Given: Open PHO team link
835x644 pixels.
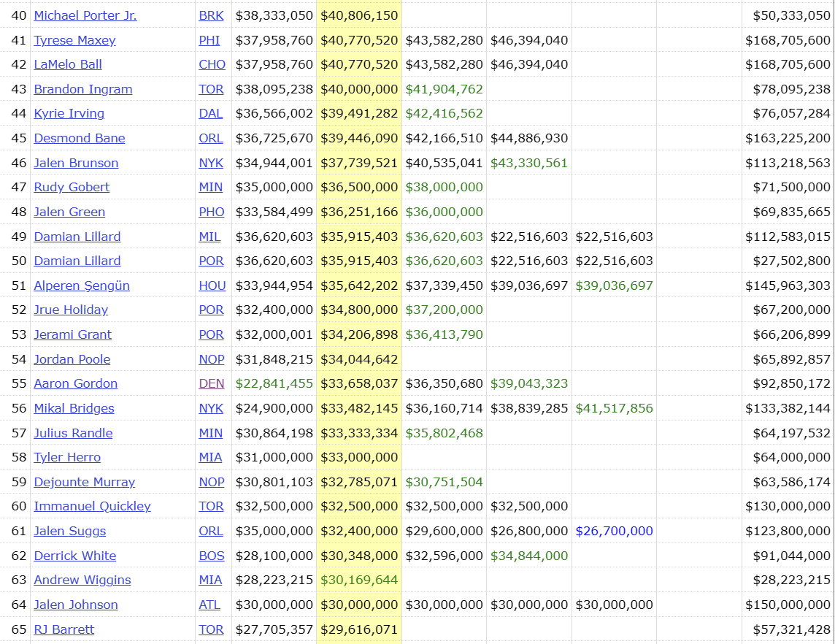Looking at the screenshot, I should [x=212, y=212].
